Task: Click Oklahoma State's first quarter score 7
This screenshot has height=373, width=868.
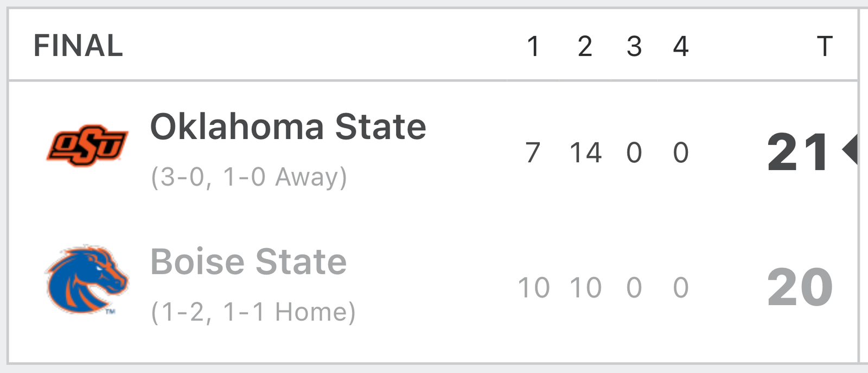Action: click(x=533, y=153)
